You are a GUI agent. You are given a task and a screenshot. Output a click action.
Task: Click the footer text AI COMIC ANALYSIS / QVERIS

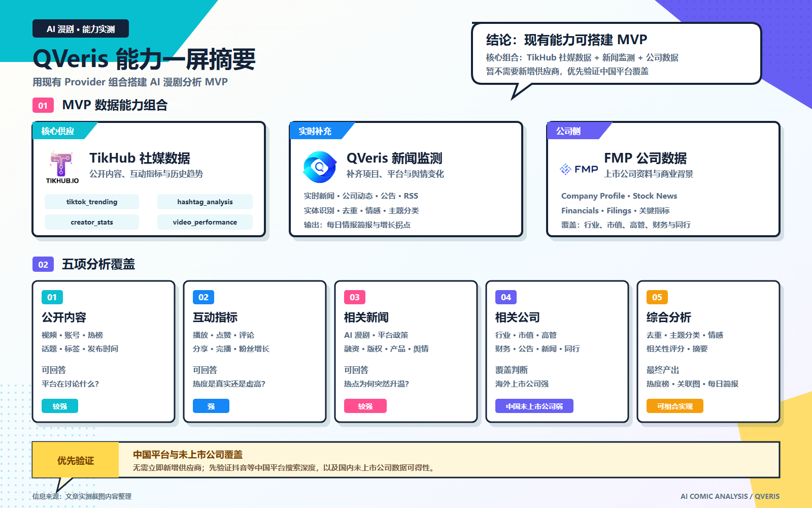click(x=730, y=496)
